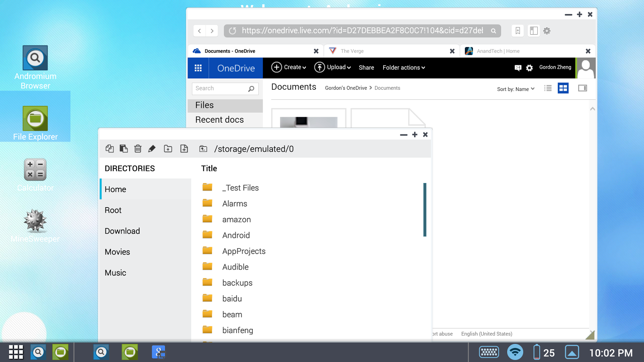644x362 pixels.
Task: Click the trash delete icon in File Explorer
Action: tap(138, 148)
